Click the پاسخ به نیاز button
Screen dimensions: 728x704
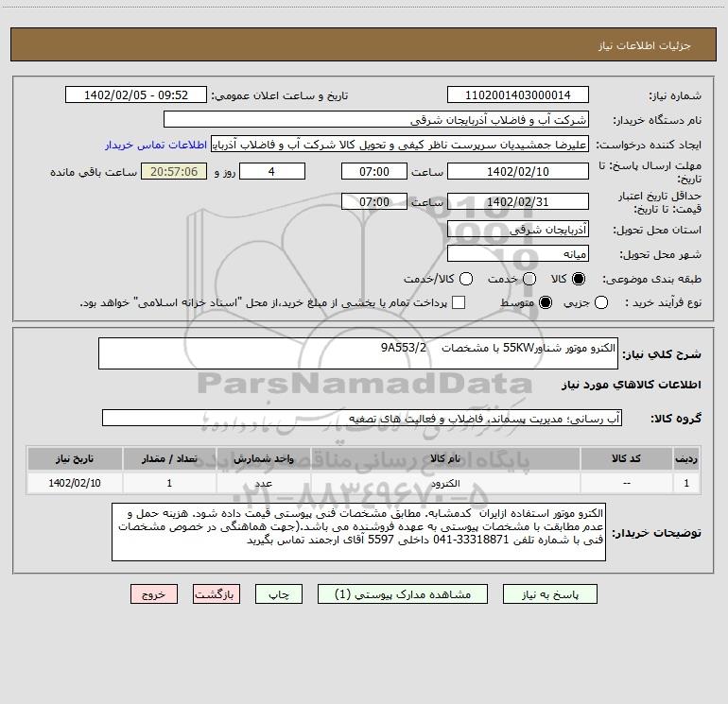[x=549, y=594]
